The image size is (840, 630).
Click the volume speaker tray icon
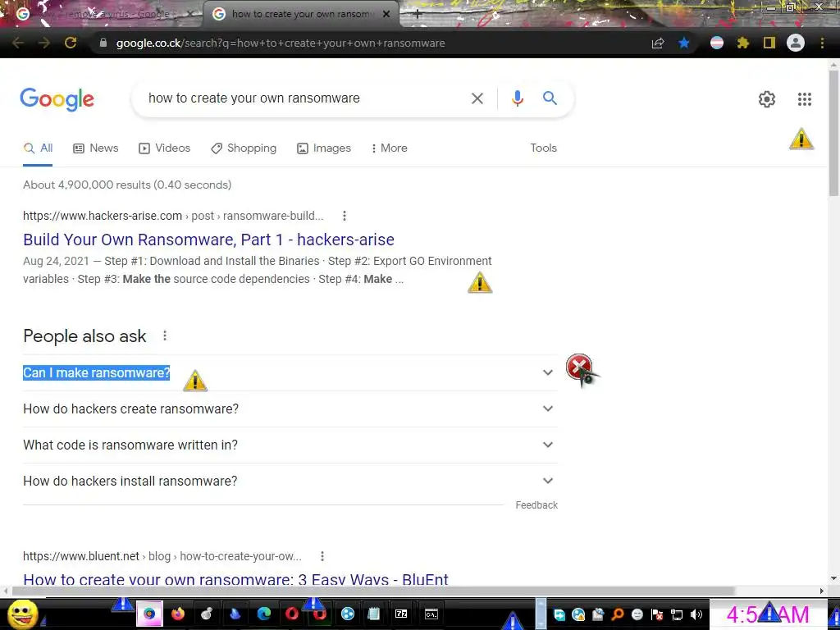[696, 614]
